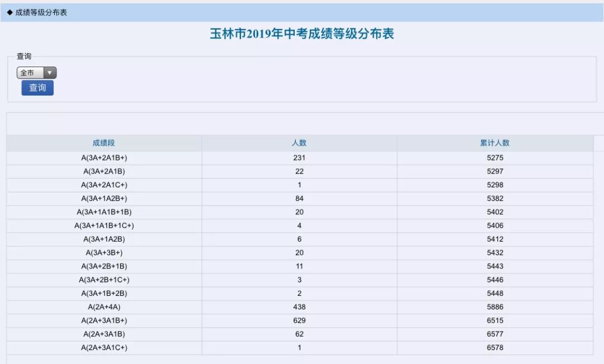The height and width of the screenshot is (364, 604).
Task: Click the count cell 22
Action: click(x=299, y=172)
